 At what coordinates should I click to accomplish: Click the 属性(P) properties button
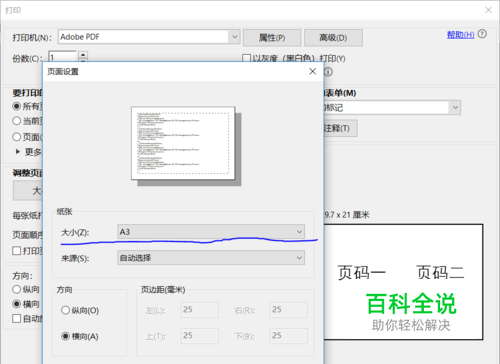click(272, 38)
